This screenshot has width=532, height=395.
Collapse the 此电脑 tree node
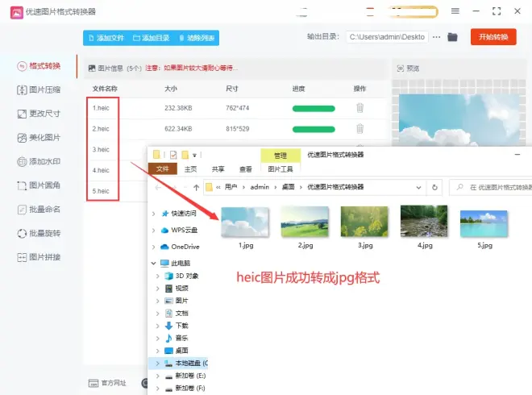point(153,263)
